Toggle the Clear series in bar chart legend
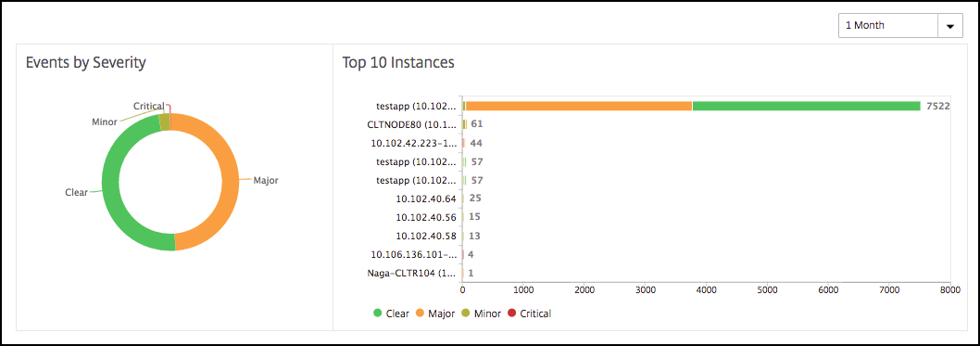 [391, 314]
